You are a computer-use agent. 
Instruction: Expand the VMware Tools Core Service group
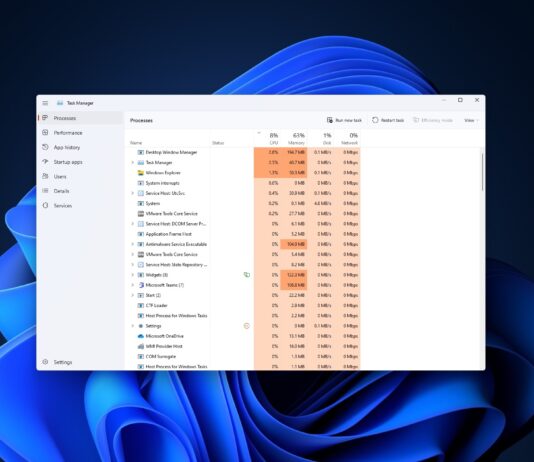pos(132,254)
